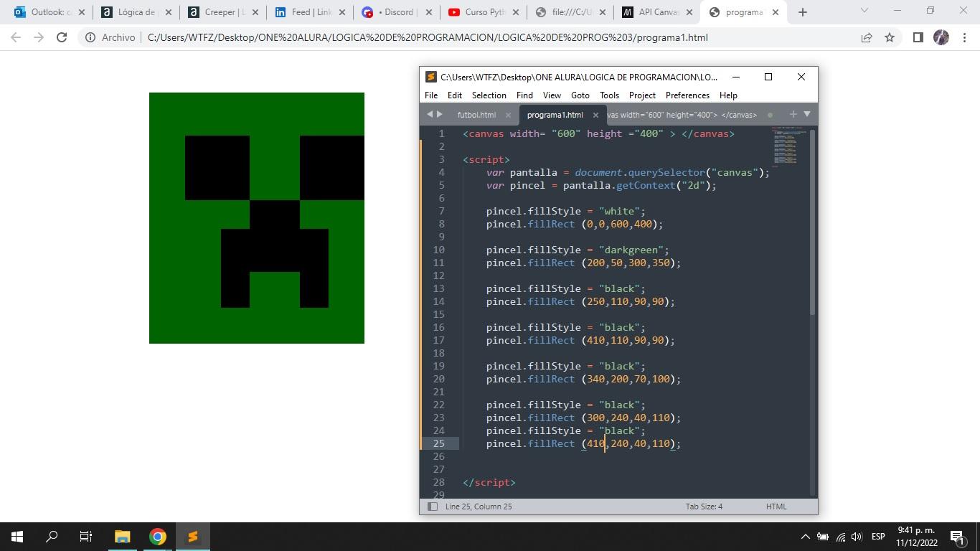Image resolution: width=980 pixels, height=551 pixels.
Task: Click line number 14 in gutter
Action: [x=438, y=301]
